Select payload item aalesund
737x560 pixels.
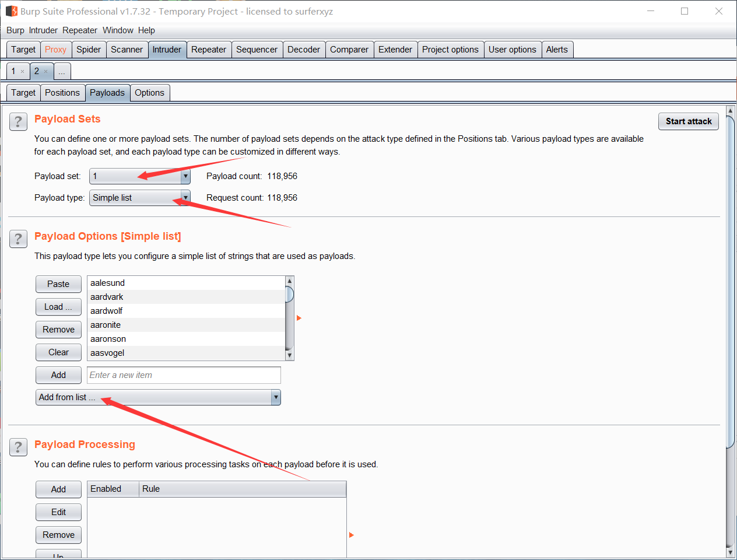(x=186, y=283)
